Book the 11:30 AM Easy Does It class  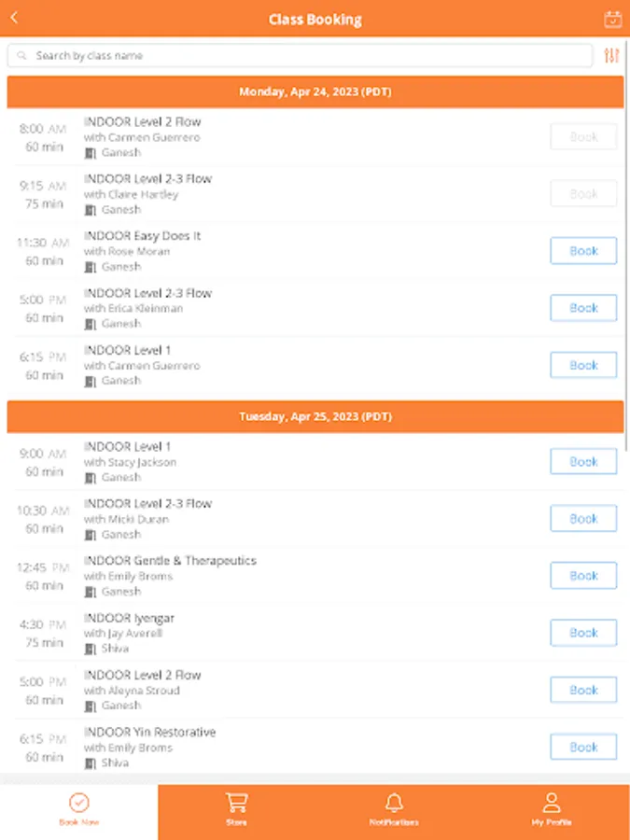(x=583, y=251)
